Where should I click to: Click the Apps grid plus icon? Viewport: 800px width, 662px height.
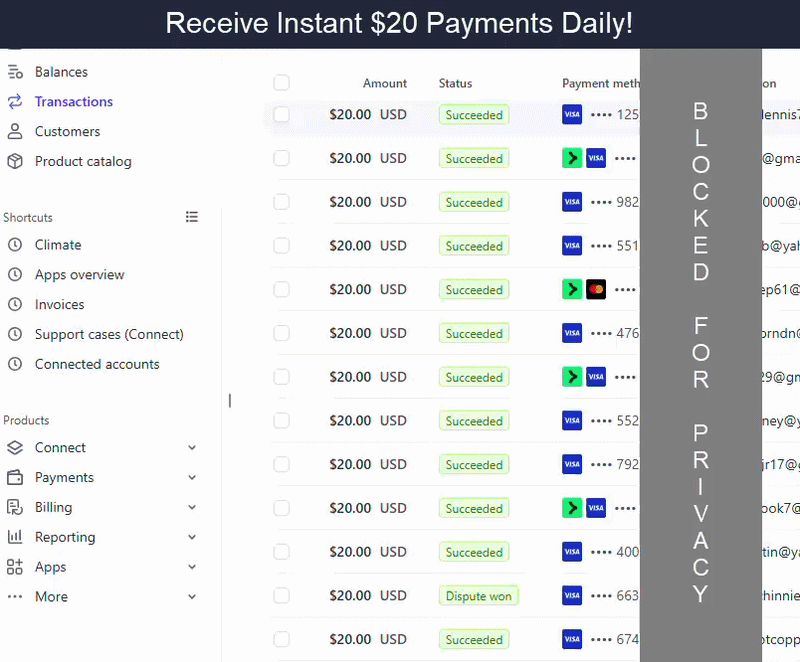tap(15, 567)
